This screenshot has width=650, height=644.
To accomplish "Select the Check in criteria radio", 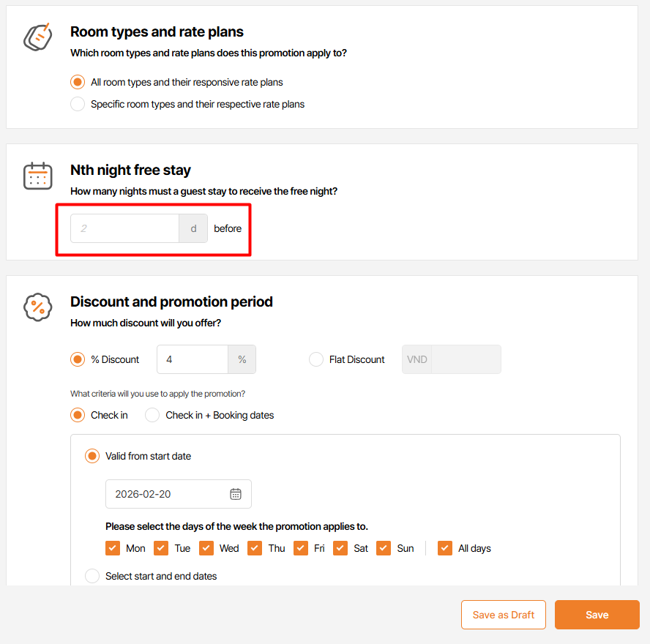I will click(78, 415).
